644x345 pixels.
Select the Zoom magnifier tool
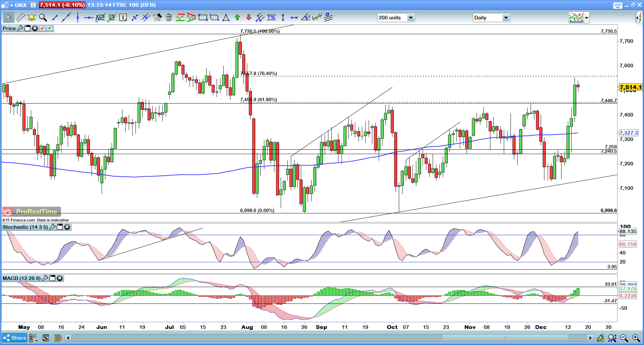tap(43, 17)
